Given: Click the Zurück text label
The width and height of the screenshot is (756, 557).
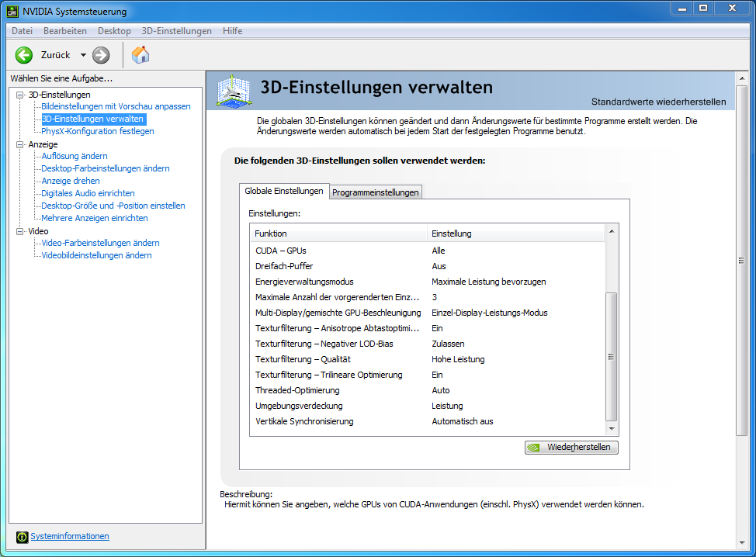Looking at the screenshot, I should [55, 55].
